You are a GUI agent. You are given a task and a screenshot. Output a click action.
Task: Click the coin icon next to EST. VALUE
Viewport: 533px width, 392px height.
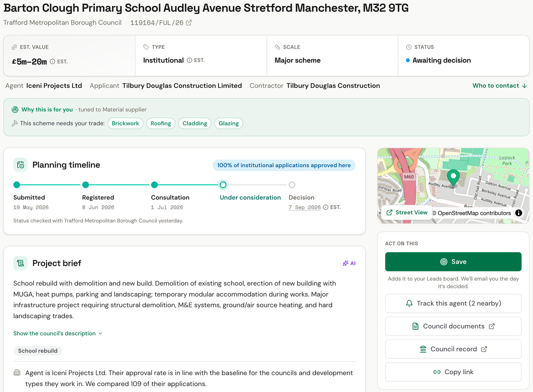click(x=14, y=47)
